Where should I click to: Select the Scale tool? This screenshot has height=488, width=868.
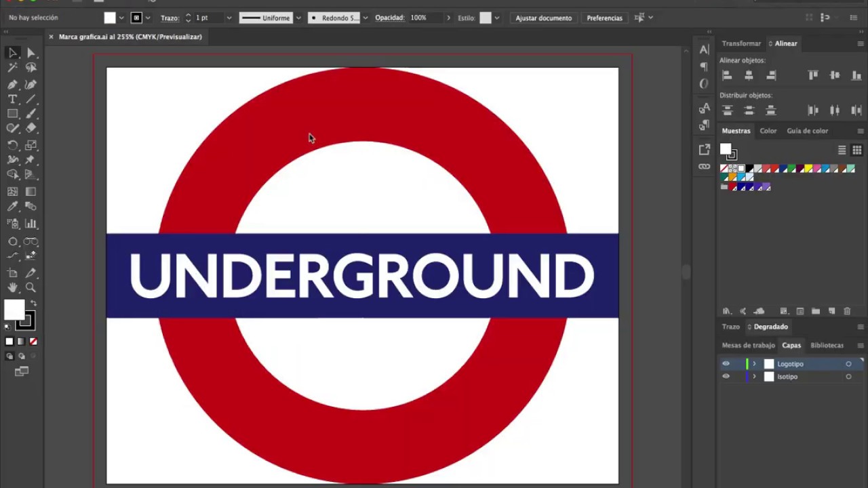pyautogui.click(x=31, y=146)
